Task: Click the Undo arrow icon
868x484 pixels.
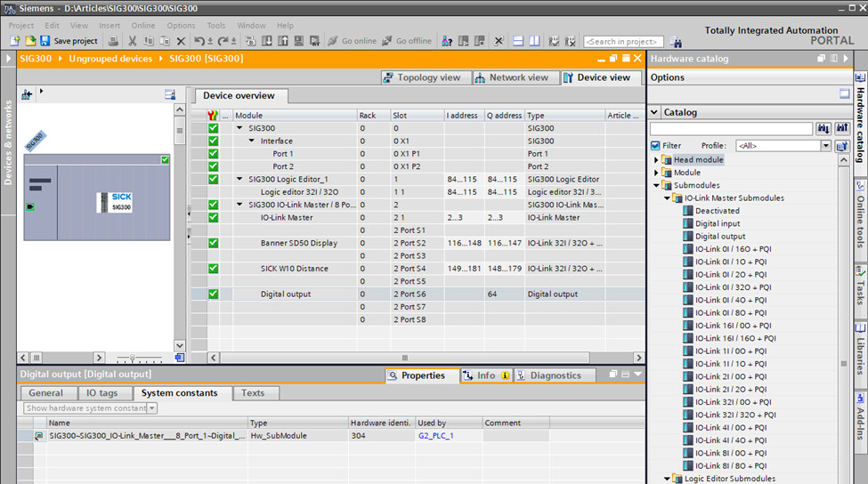Action: [199, 41]
